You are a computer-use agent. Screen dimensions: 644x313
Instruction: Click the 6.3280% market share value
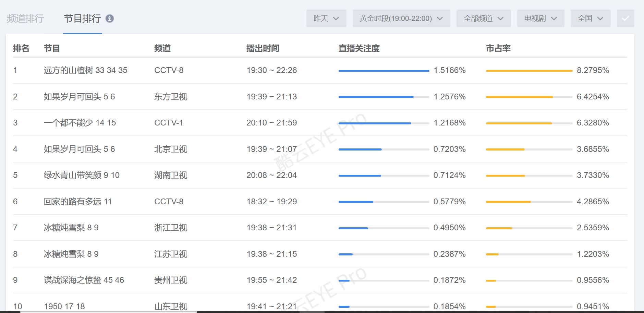point(593,123)
